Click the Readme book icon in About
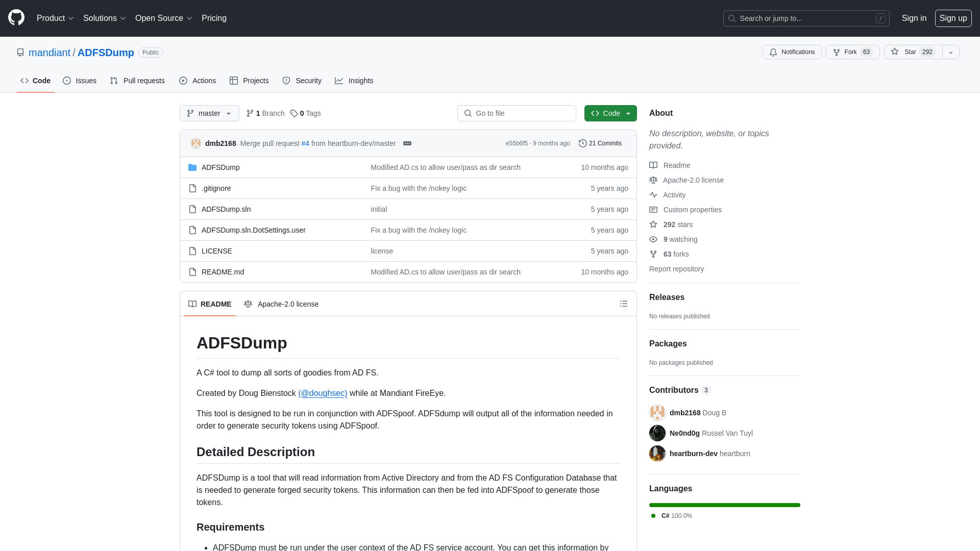 click(653, 165)
